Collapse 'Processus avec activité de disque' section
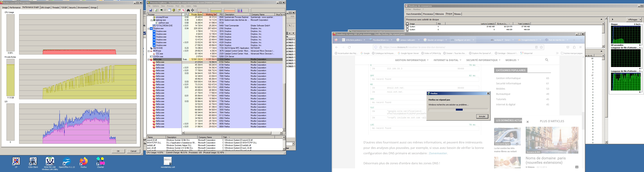The height and width of the screenshot is (172, 644). pos(601,19)
